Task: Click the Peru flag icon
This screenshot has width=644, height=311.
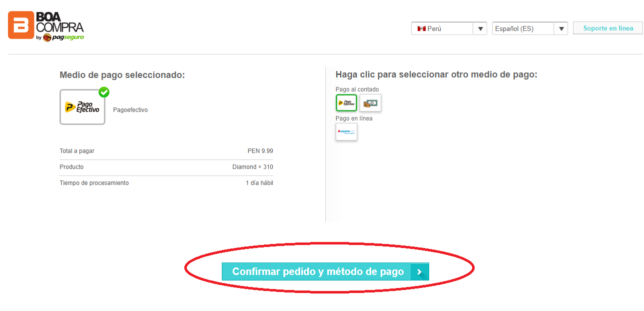Action: click(x=421, y=28)
